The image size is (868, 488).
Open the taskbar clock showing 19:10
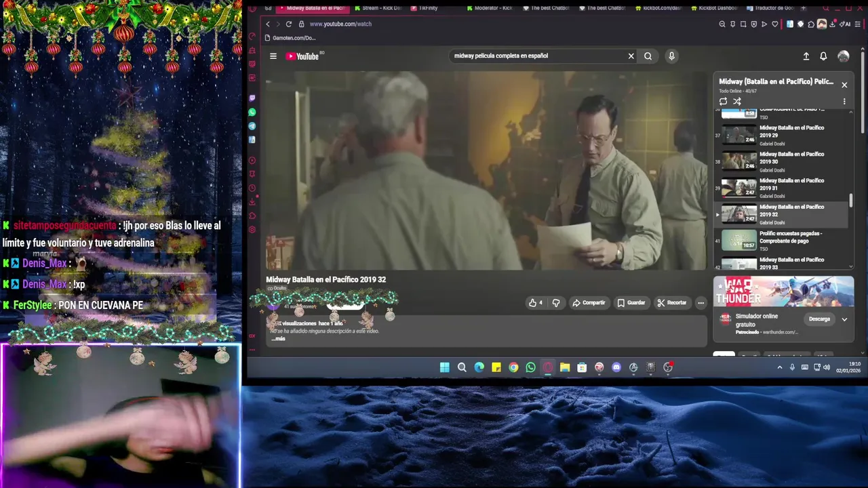[848, 367]
